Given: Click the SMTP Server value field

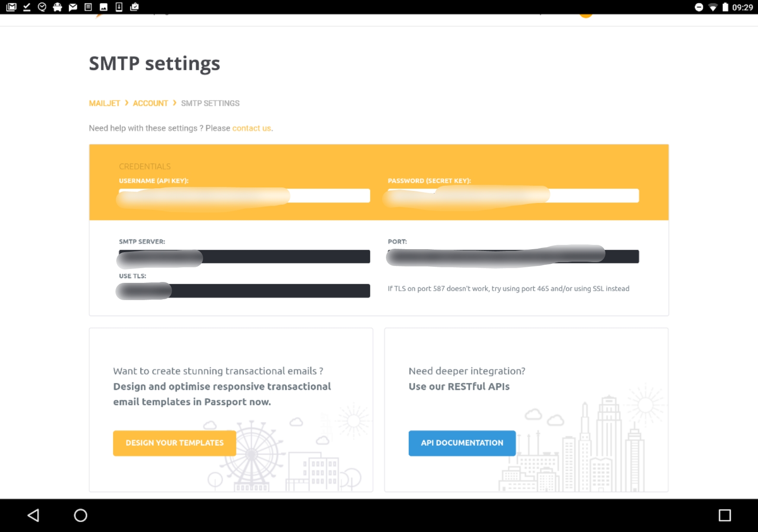Looking at the screenshot, I should (244, 256).
